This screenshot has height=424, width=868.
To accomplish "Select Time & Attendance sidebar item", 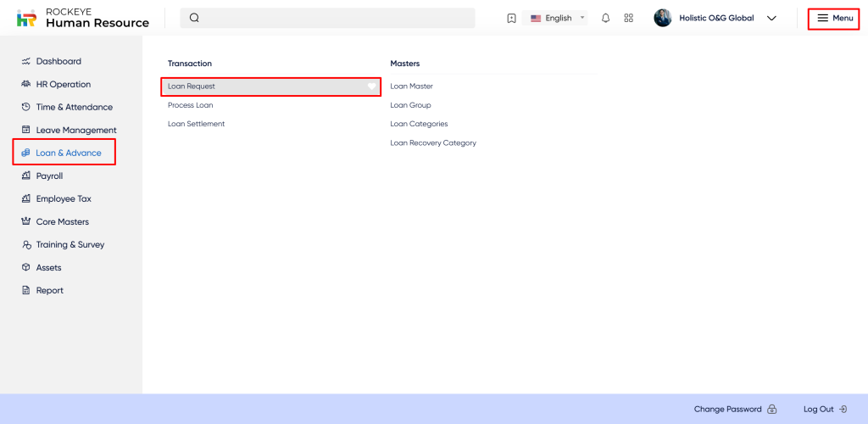I will [74, 107].
